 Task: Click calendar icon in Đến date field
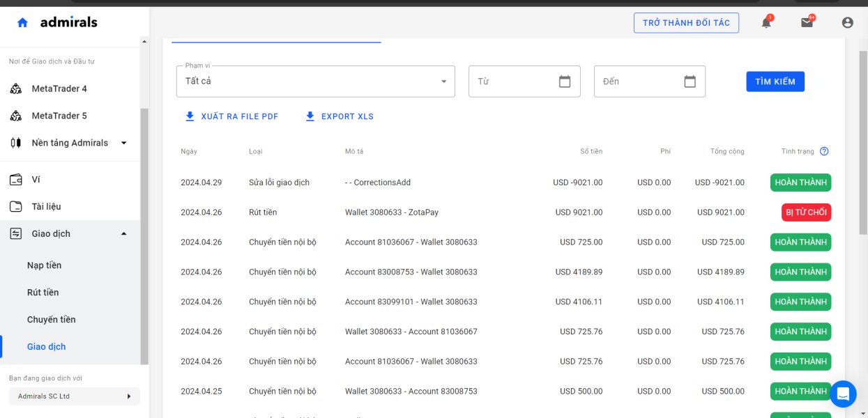(x=690, y=82)
